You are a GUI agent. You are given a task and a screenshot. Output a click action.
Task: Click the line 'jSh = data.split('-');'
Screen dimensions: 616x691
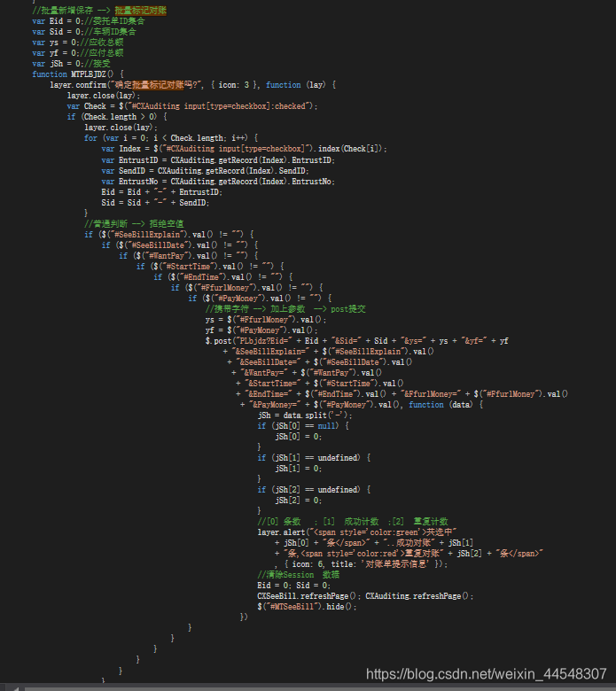[305, 415]
